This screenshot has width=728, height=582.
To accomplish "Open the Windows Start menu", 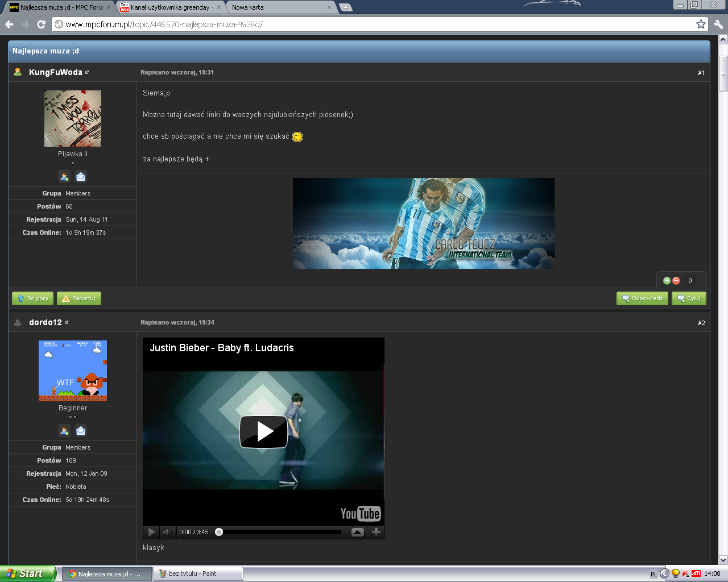I will (x=28, y=573).
